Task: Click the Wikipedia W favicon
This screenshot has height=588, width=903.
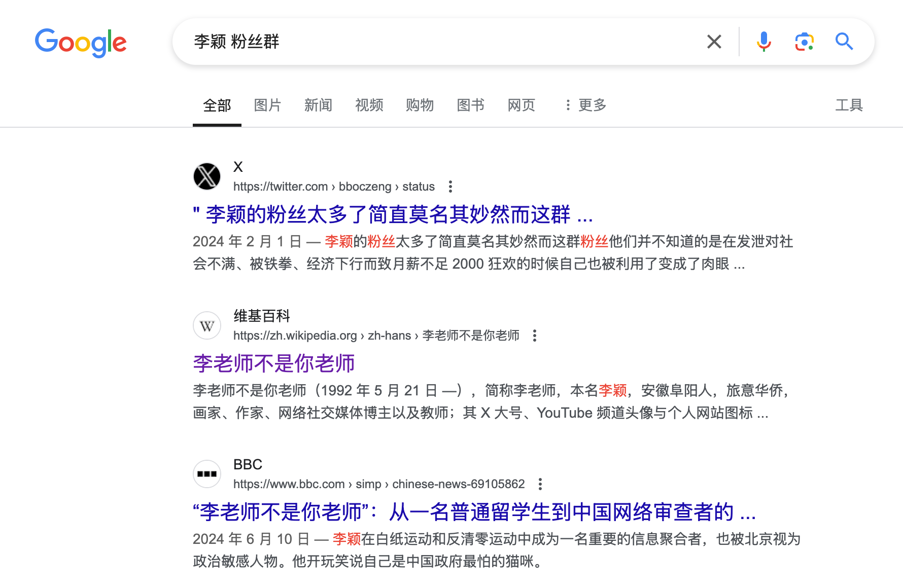Action: coord(207,325)
